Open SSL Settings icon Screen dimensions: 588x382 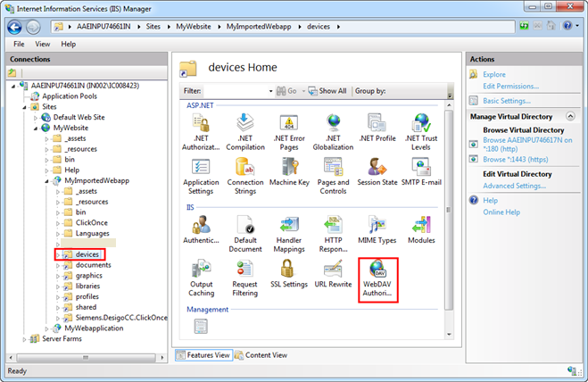click(288, 275)
